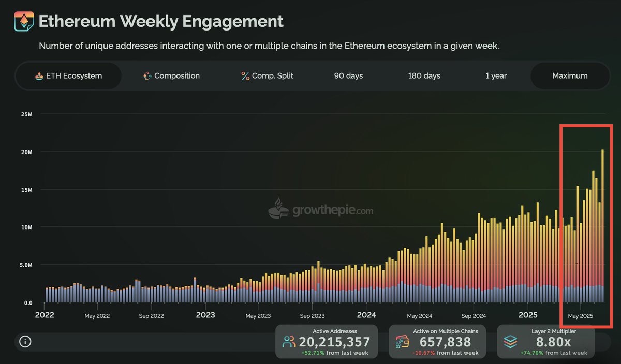Set timeframe to 1 year
621x364 pixels.
pos(496,76)
